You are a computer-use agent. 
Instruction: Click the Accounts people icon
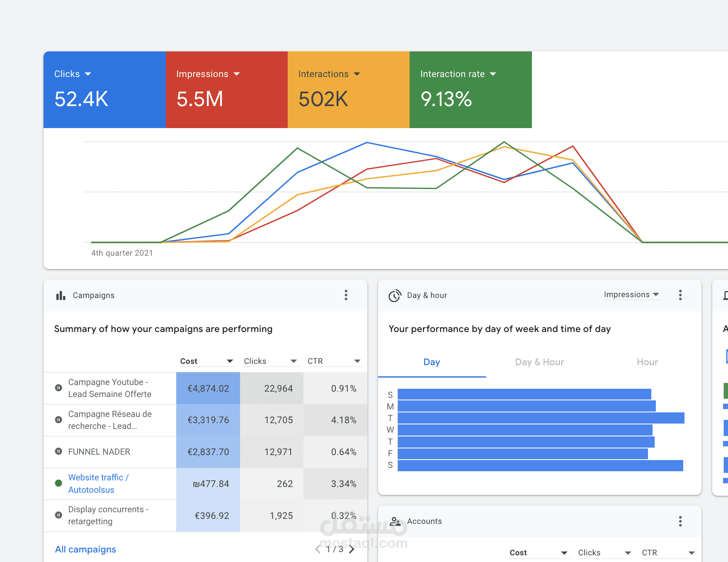pos(395,521)
